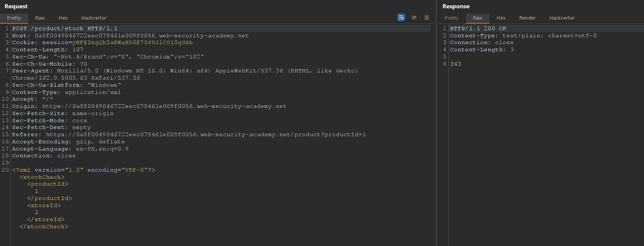Switch Request view to Pretty tab
Viewport: 644px width, 246px height.
[x=14, y=18]
